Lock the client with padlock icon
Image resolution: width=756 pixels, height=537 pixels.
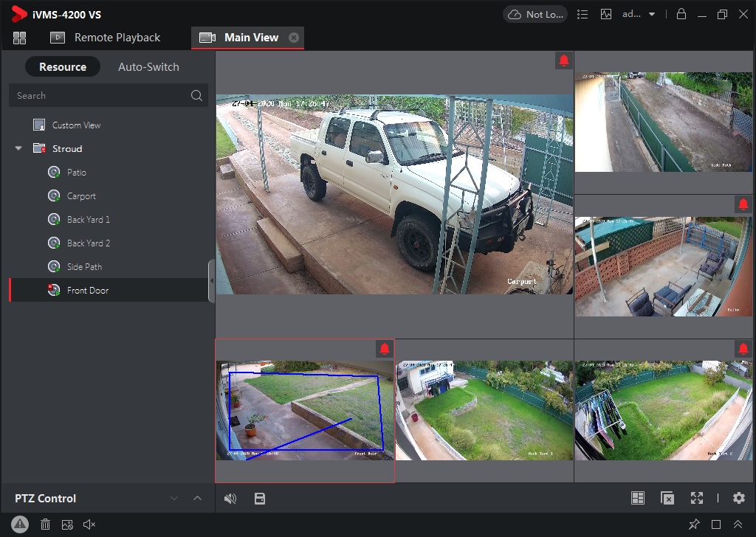point(681,14)
